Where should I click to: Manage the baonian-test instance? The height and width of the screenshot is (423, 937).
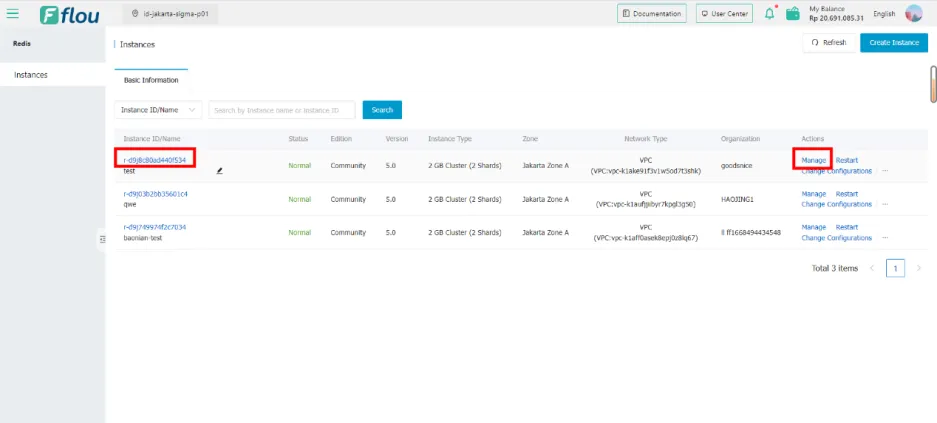pyautogui.click(x=813, y=227)
